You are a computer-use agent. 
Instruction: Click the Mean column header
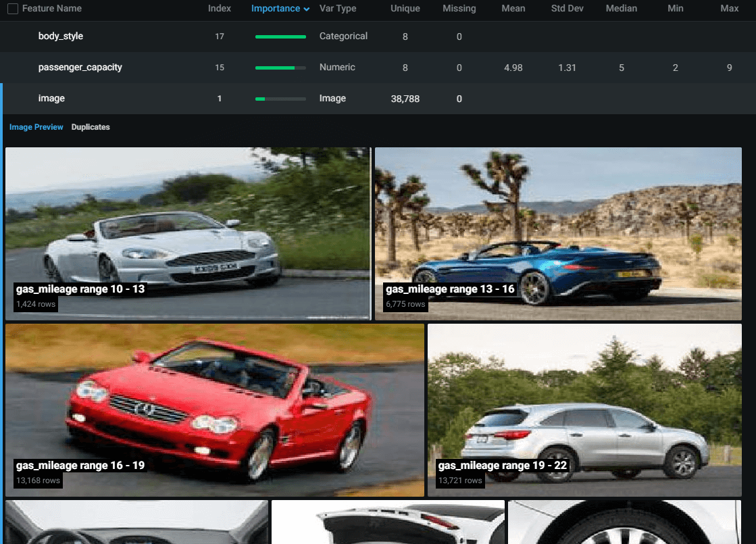coord(513,8)
